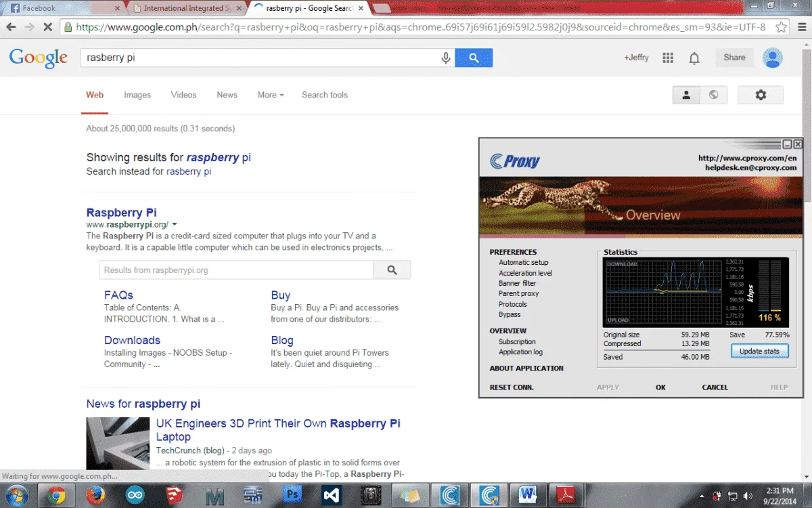Switch to global results globe icon

[713, 95]
